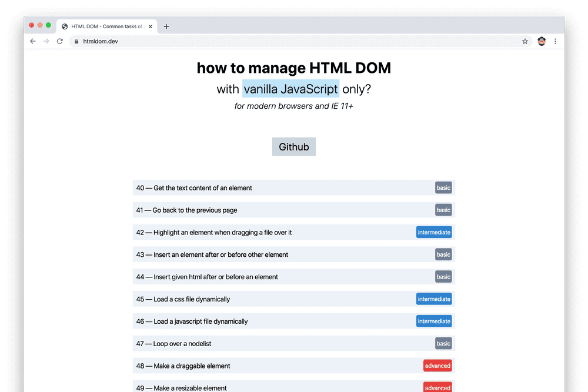Reload the page with refresh icon
This screenshot has height=392, width=588.
point(60,41)
